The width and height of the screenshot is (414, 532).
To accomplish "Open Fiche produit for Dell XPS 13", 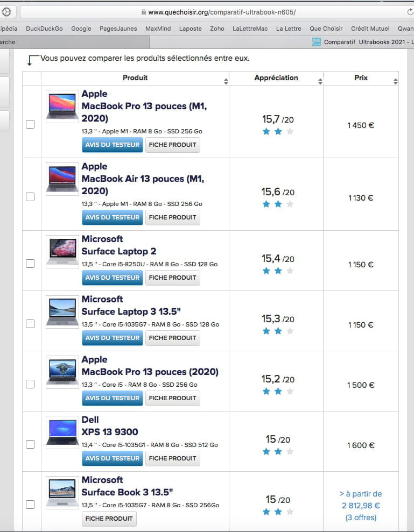I will coord(172,458).
